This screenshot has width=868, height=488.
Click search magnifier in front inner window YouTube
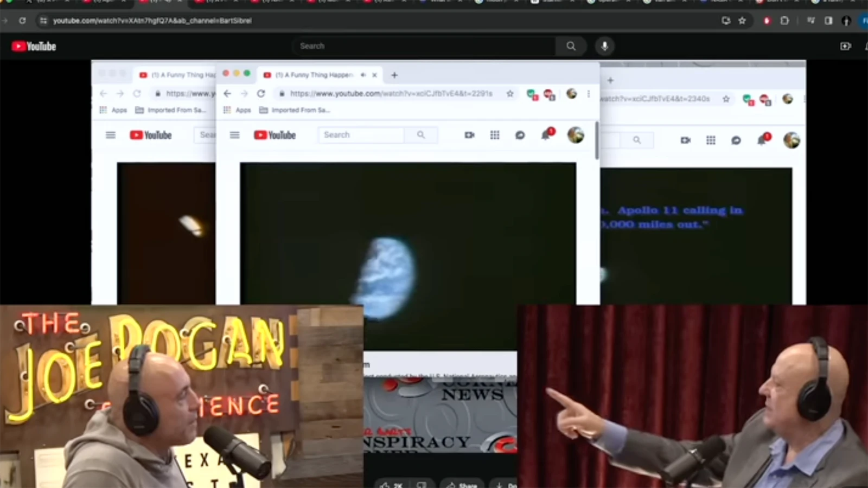421,134
